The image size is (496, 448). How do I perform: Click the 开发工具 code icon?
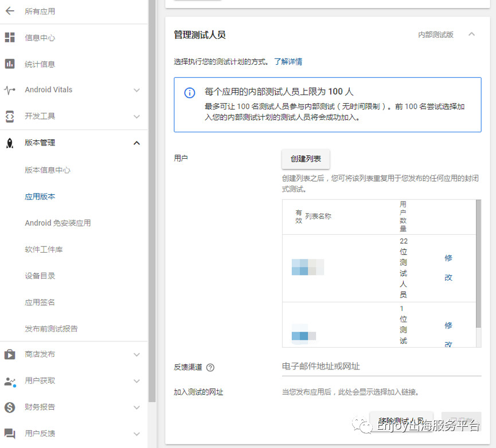point(10,116)
